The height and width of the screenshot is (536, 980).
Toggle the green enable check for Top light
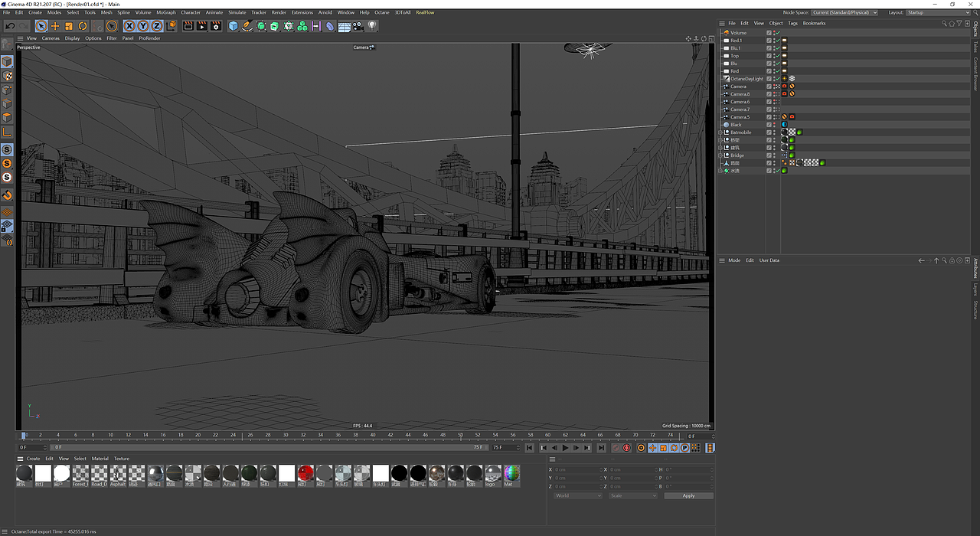click(x=776, y=56)
